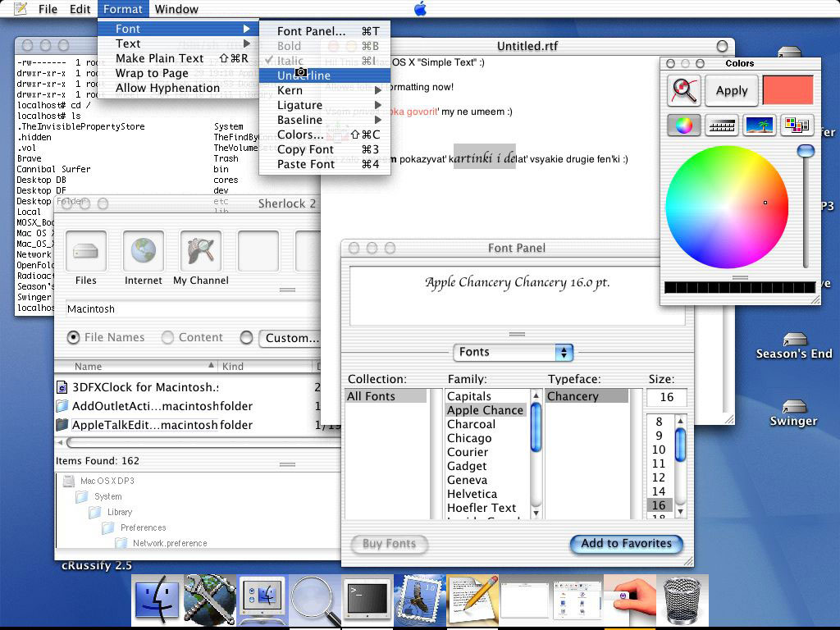
Task: Click the Custom... button in Sherlock
Action: click(290, 338)
